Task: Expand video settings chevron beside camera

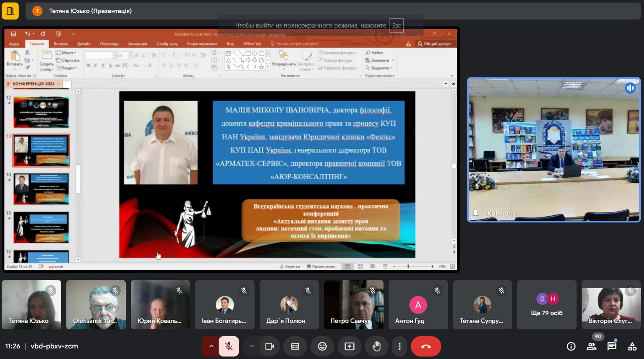Action: point(252,346)
